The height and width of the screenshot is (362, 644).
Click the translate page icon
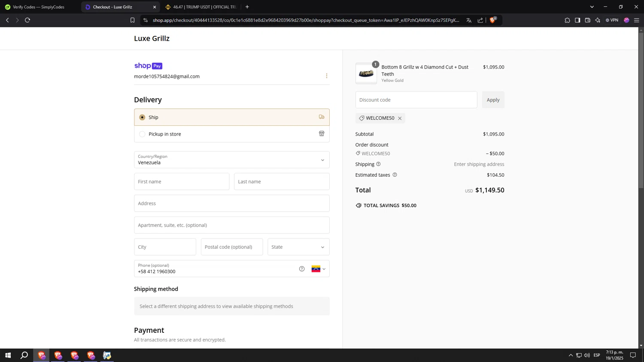469,20
